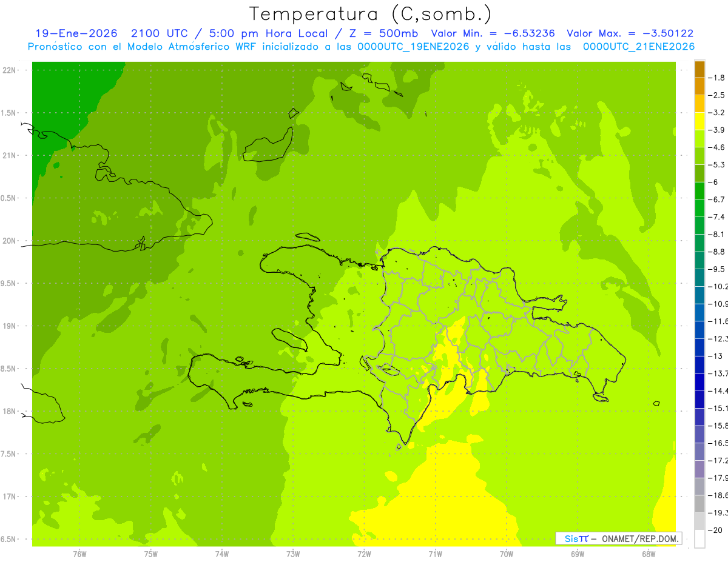This screenshot has height=562, width=728.
Task: Pick the dark blue swatch between -13.7 and -14.4
Action: click(x=699, y=382)
